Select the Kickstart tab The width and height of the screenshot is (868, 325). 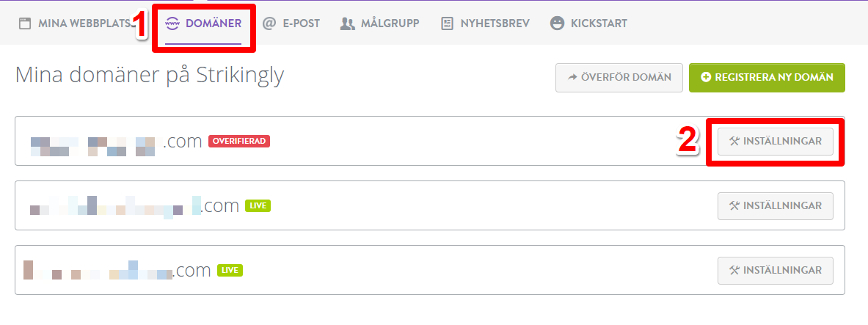coord(599,23)
